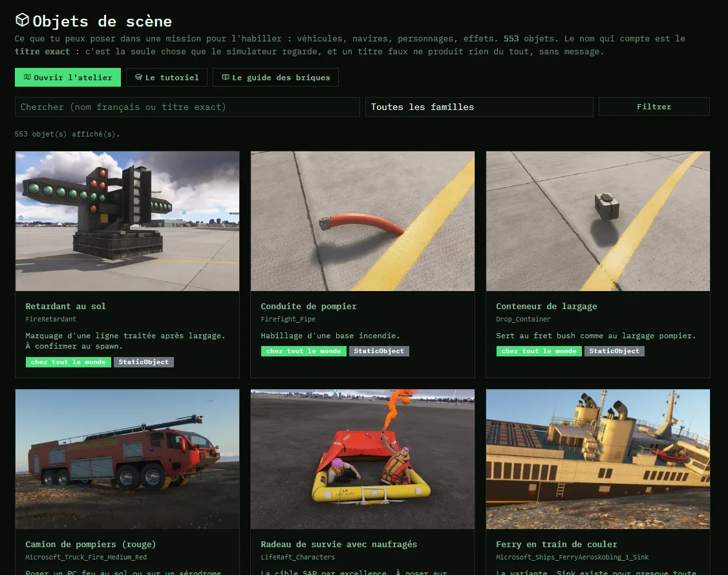Click the StaticObject tag on Retardant au sol
The height and width of the screenshot is (575, 728).
[144, 362]
